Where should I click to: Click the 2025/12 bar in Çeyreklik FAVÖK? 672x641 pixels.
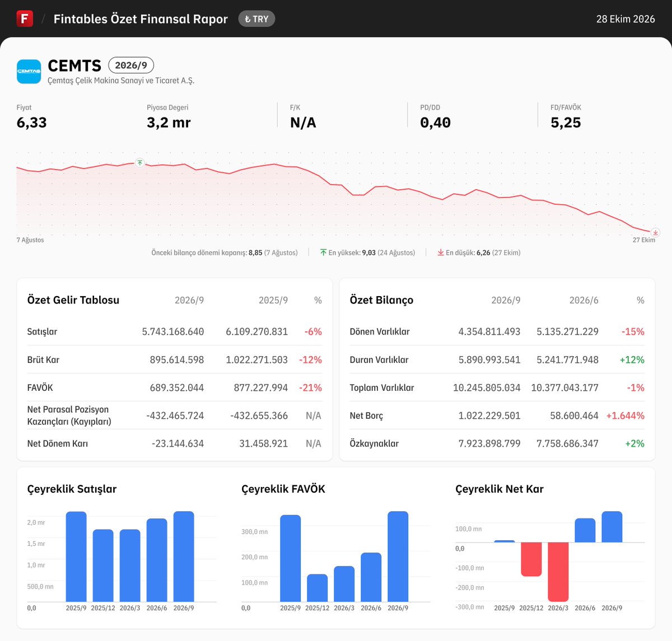(x=318, y=588)
